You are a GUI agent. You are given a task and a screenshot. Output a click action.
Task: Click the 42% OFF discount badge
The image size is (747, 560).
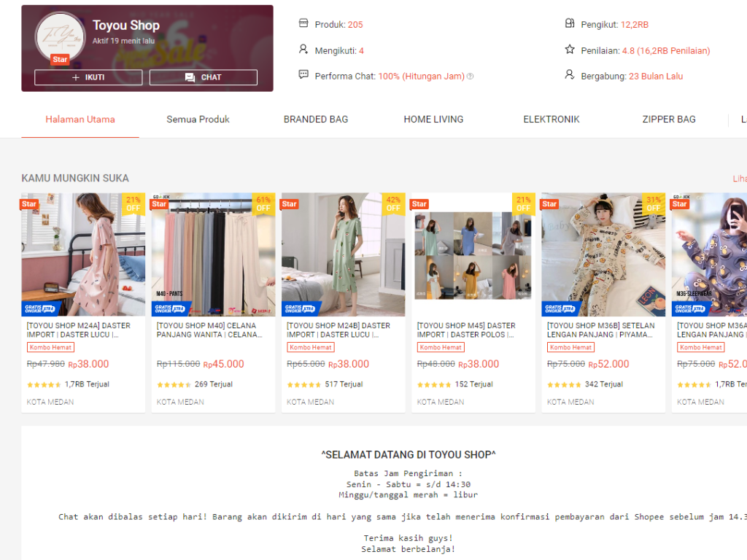point(393,204)
